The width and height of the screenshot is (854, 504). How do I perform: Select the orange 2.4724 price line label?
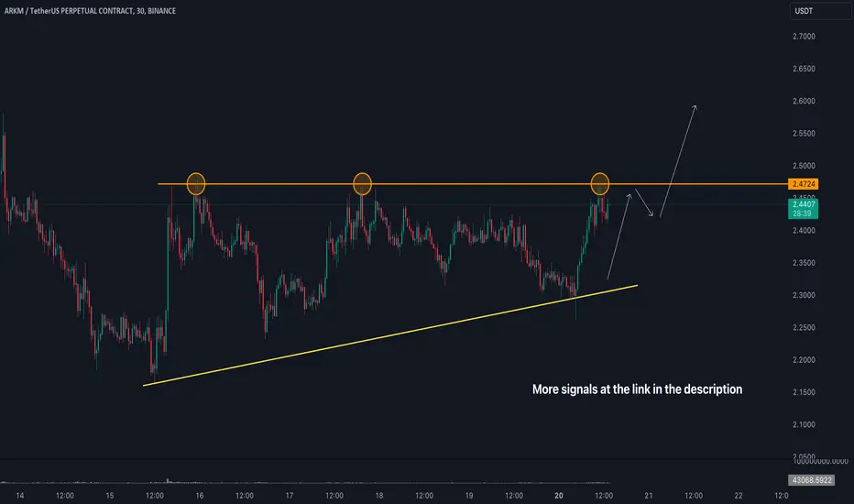(804, 183)
